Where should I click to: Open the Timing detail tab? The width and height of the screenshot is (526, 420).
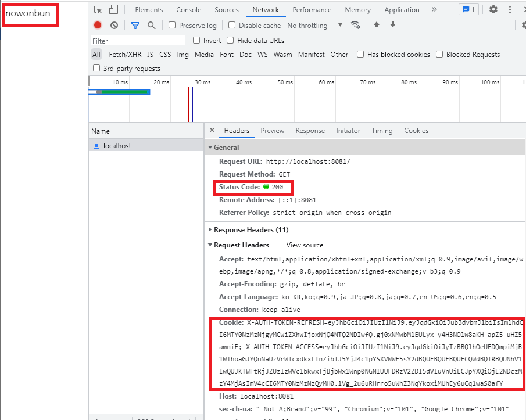coord(382,130)
